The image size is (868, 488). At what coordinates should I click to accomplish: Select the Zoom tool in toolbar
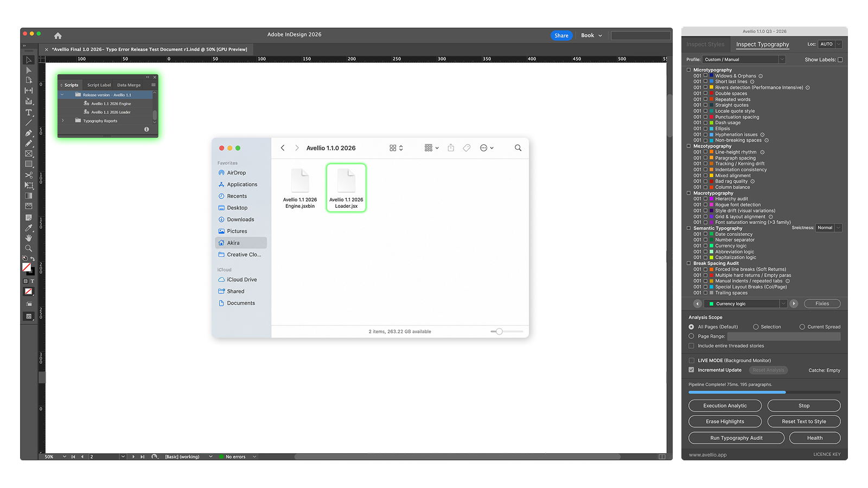[29, 248]
